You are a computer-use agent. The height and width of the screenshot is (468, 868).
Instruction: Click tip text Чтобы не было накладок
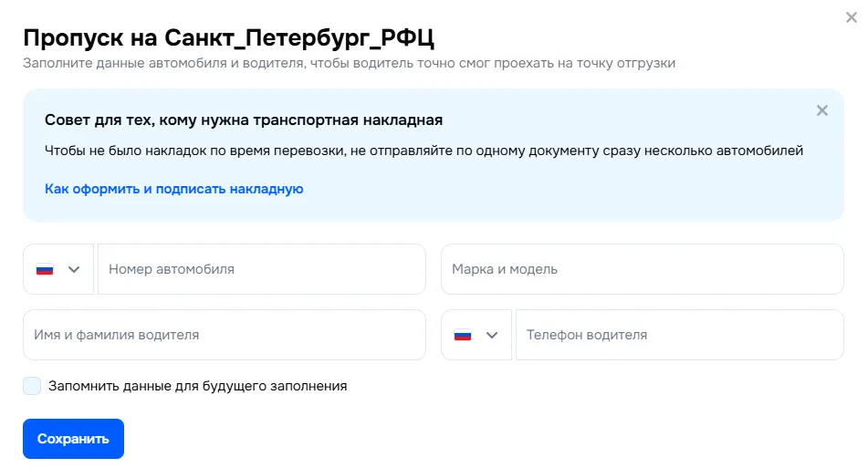tap(424, 151)
